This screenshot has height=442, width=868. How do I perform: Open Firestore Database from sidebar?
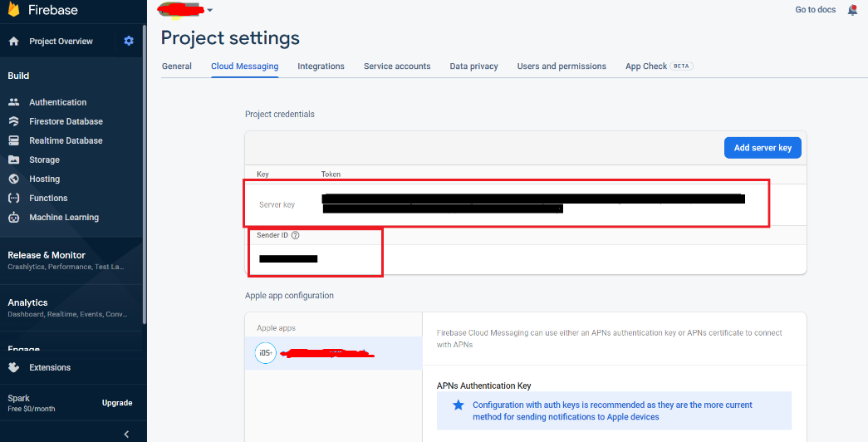(x=66, y=121)
